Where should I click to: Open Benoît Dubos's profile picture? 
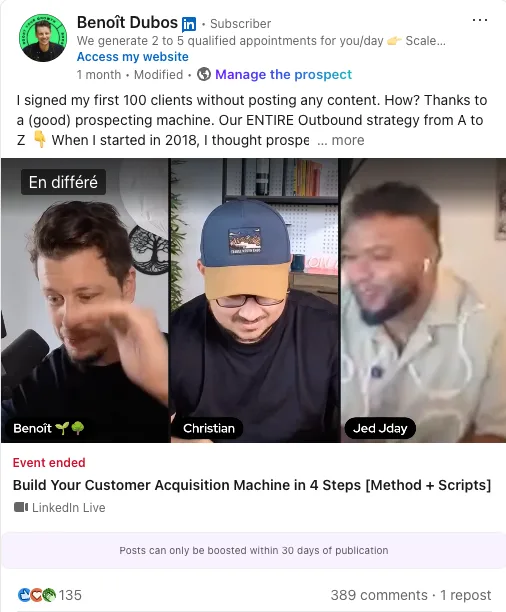coord(43,38)
